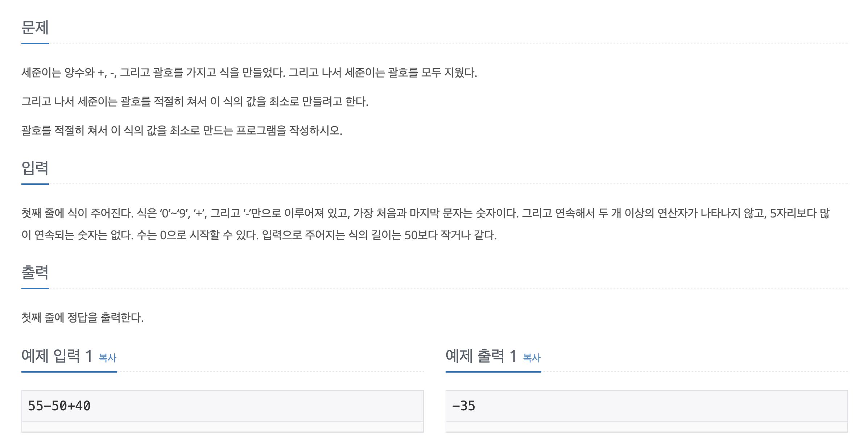Click the input description line starting 첫째 줄에 식이
This screenshot has height=448, width=868.
[425, 213]
